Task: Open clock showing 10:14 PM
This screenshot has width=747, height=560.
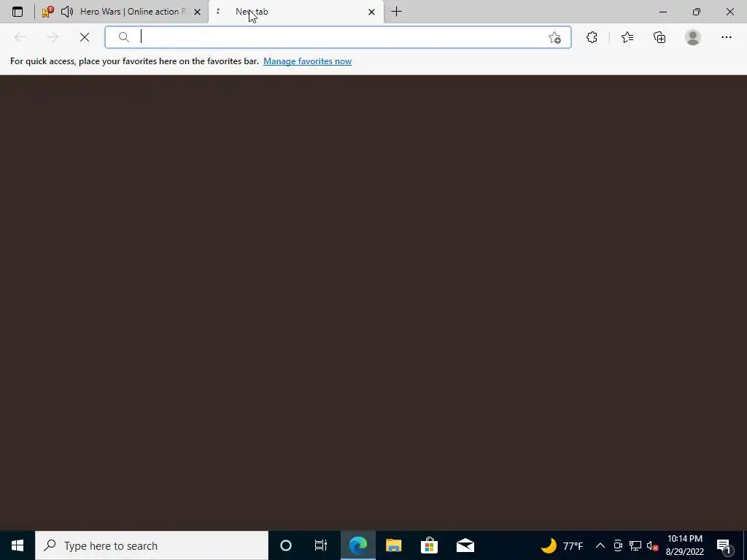Action: [685, 545]
